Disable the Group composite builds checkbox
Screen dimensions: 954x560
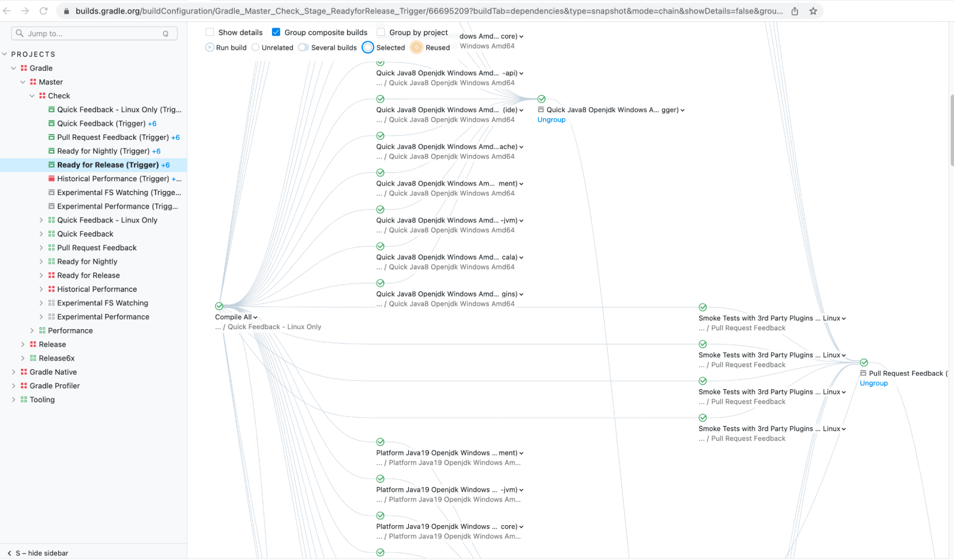tap(276, 31)
